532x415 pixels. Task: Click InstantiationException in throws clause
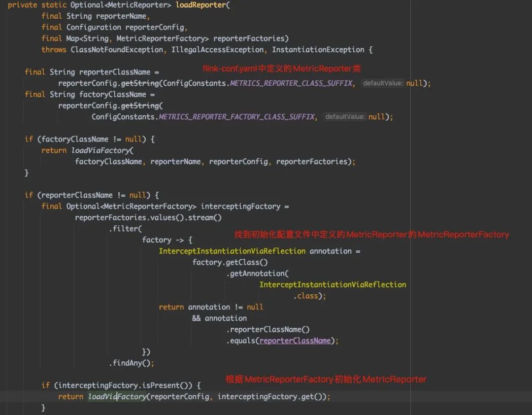click(318, 50)
